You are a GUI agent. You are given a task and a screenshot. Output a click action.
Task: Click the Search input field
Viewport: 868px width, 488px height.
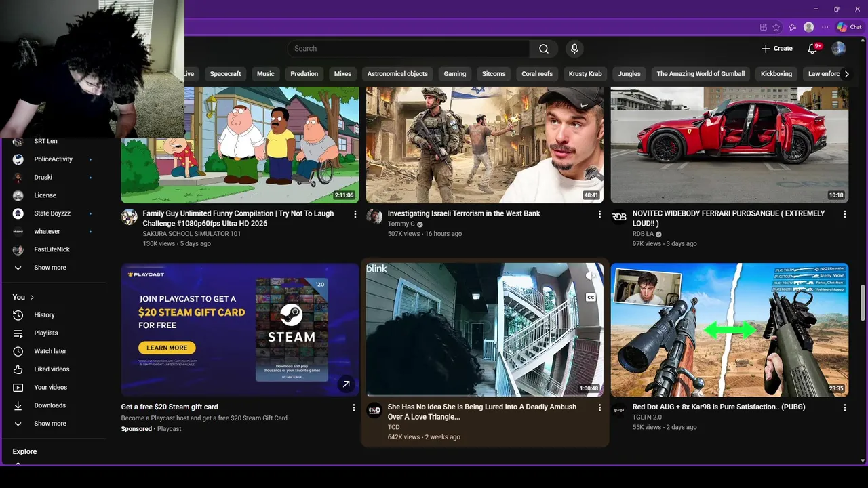[x=408, y=49]
